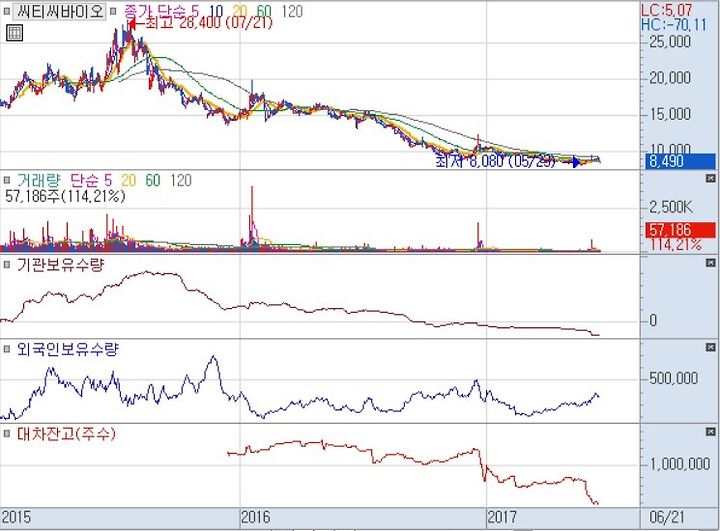Click the square marker before 대차잔고(주수)
Screen dimensions: 720x531
6,434
